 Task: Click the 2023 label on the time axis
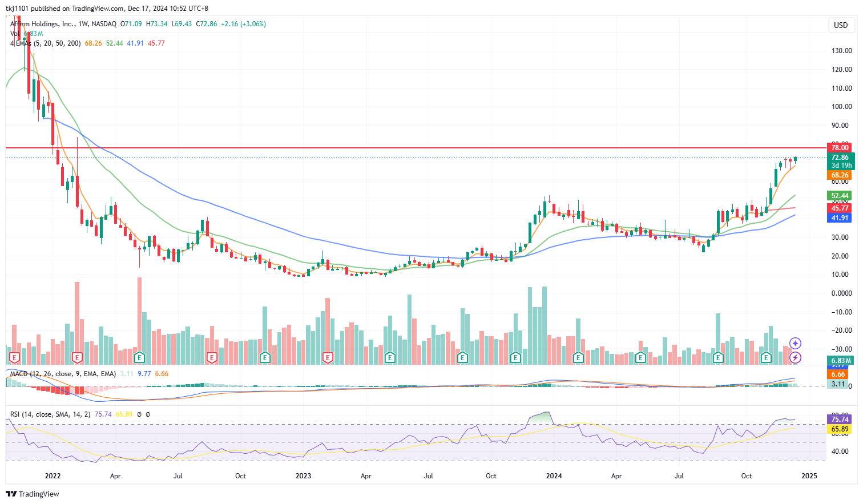303,476
